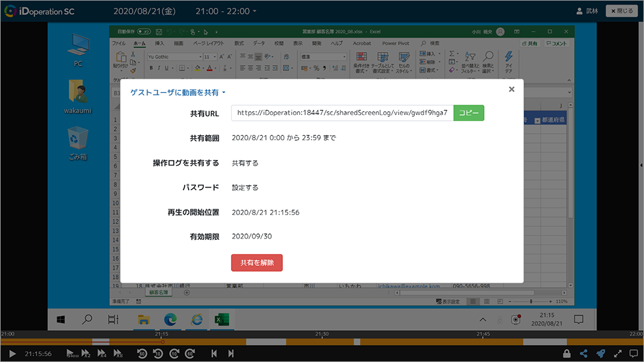Collapse the Excel ribbon with the chevron
This screenshot has width=644, height=362.
(569, 80)
